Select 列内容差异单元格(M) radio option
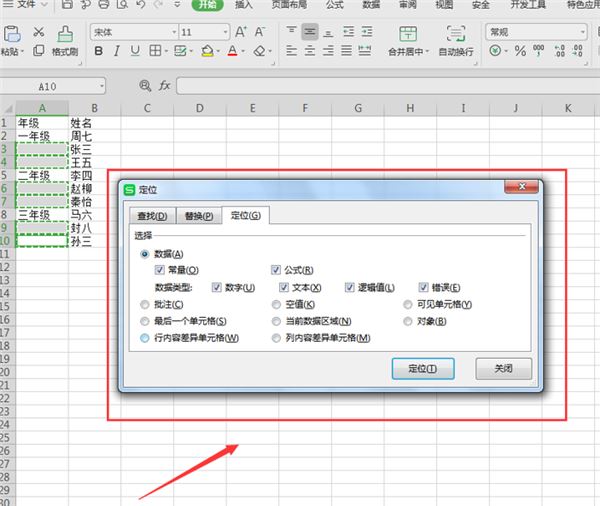This screenshot has width=600, height=506. (x=276, y=338)
